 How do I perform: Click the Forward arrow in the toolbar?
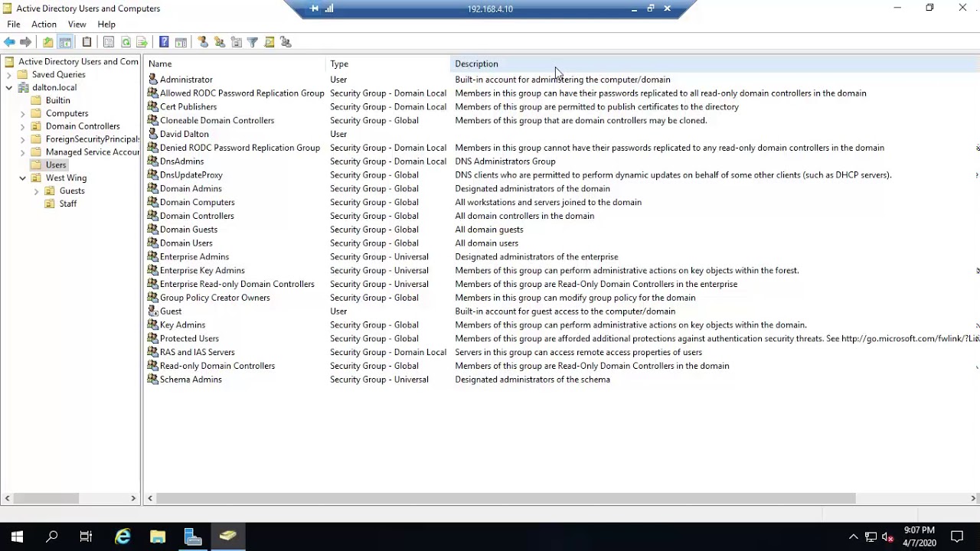tap(26, 42)
